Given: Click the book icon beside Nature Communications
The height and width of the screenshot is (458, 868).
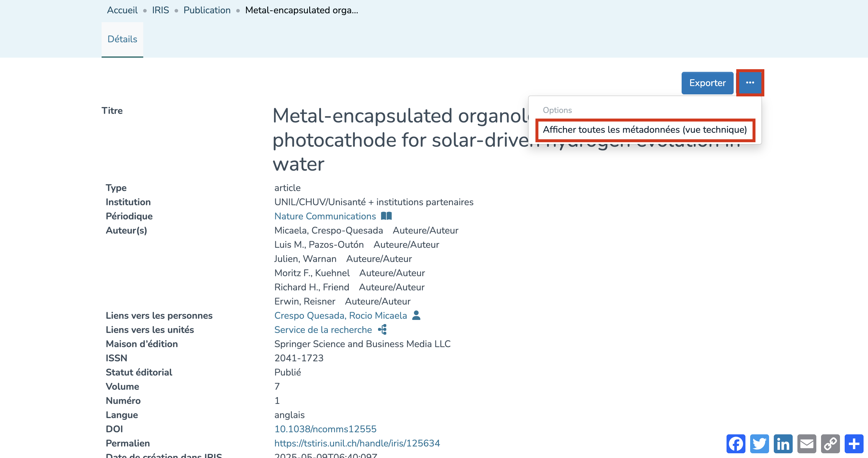Looking at the screenshot, I should point(386,216).
